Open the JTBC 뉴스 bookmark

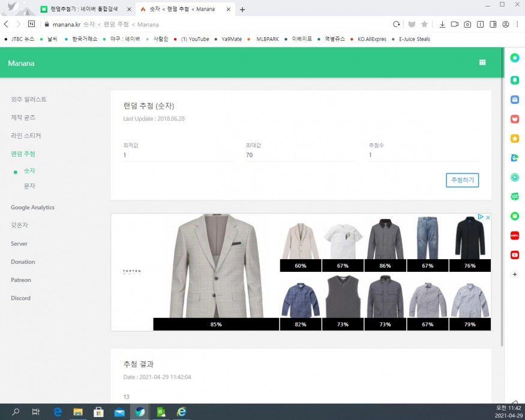pos(19,39)
